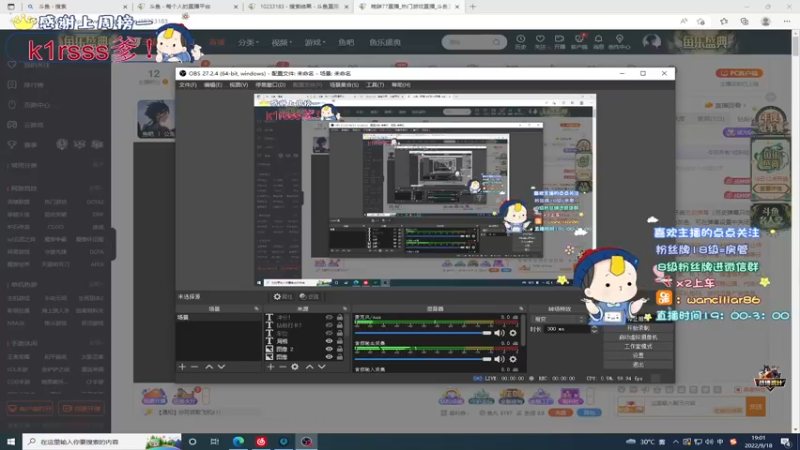Toggle visibility of fourth text source
The height and width of the screenshot is (450, 800).
pos(329,341)
